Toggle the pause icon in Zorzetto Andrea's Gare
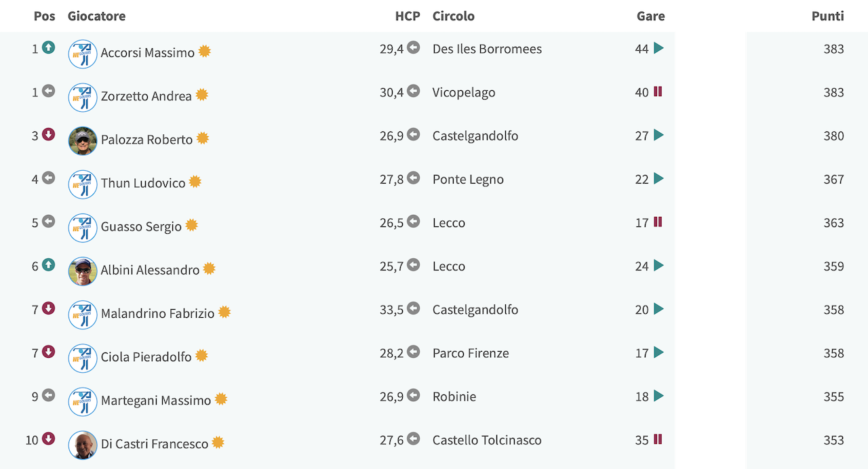The width and height of the screenshot is (868, 469). (658, 91)
